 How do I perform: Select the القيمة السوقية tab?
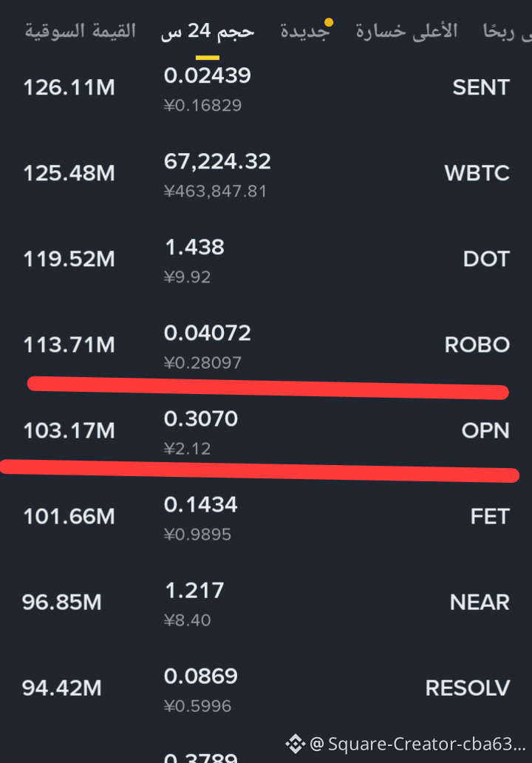pyautogui.click(x=81, y=30)
